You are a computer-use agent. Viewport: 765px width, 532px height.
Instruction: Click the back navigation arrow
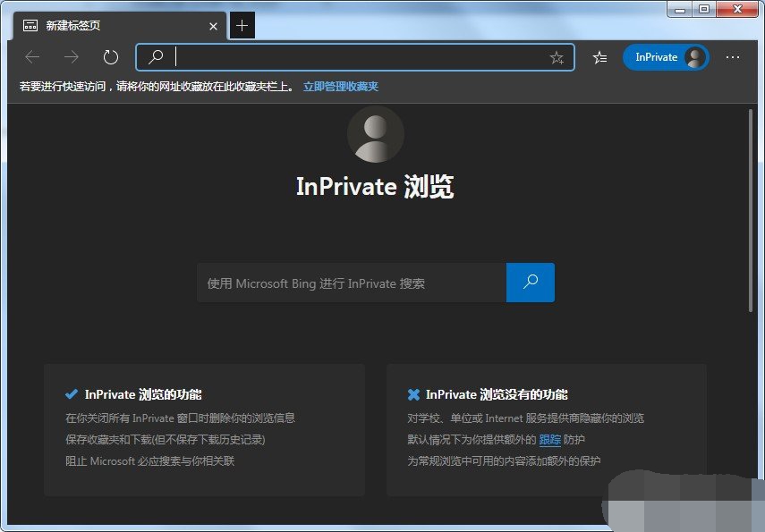tap(33, 57)
